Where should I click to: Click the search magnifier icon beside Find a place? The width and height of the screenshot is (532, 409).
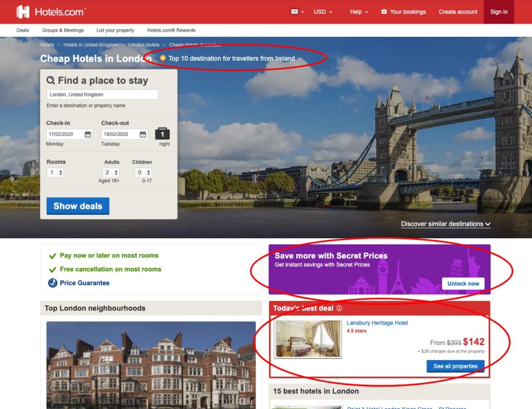[x=50, y=80]
